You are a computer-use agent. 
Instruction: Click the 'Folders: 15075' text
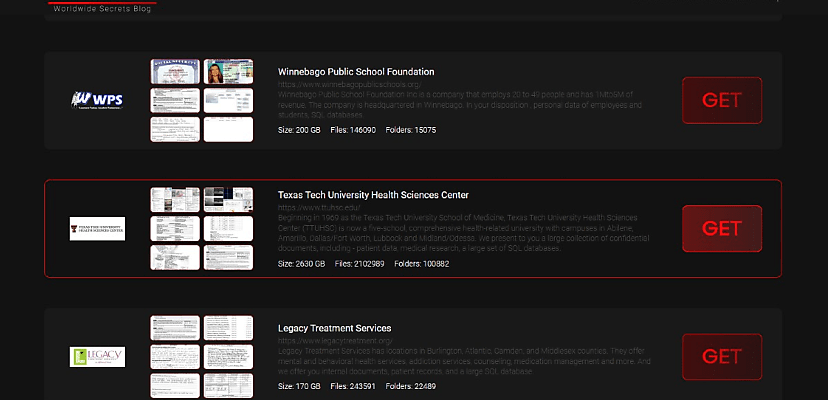tap(411, 130)
